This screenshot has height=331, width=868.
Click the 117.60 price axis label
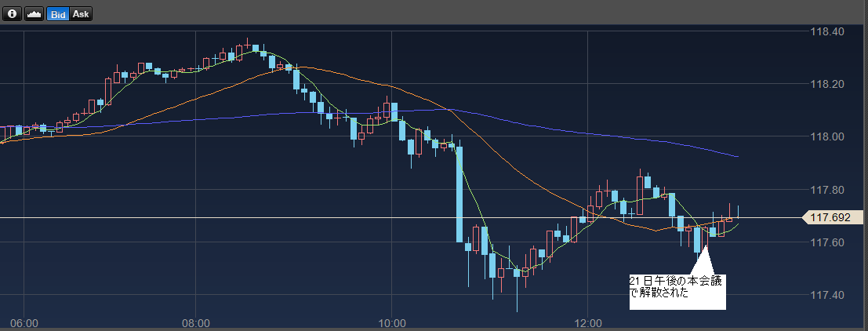826,242
